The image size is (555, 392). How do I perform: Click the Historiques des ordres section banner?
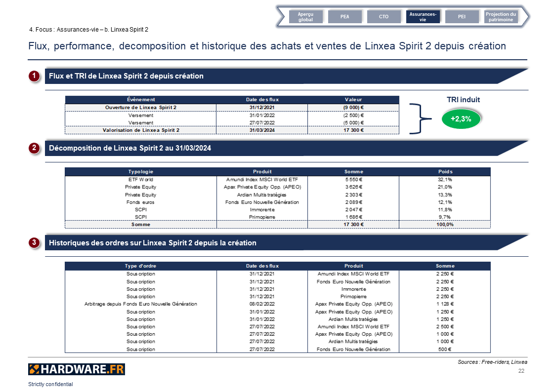286,243
